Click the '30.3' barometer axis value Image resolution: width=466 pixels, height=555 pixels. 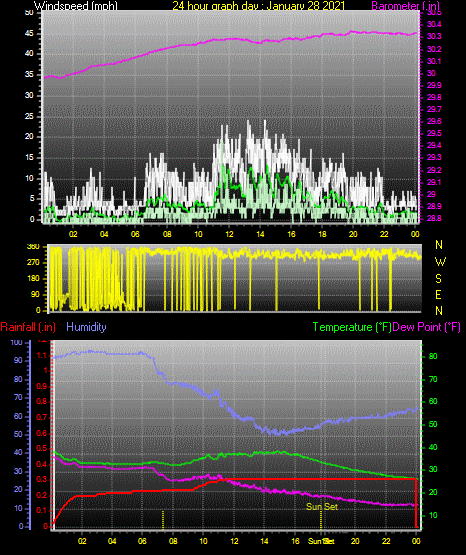click(x=434, y=36)
